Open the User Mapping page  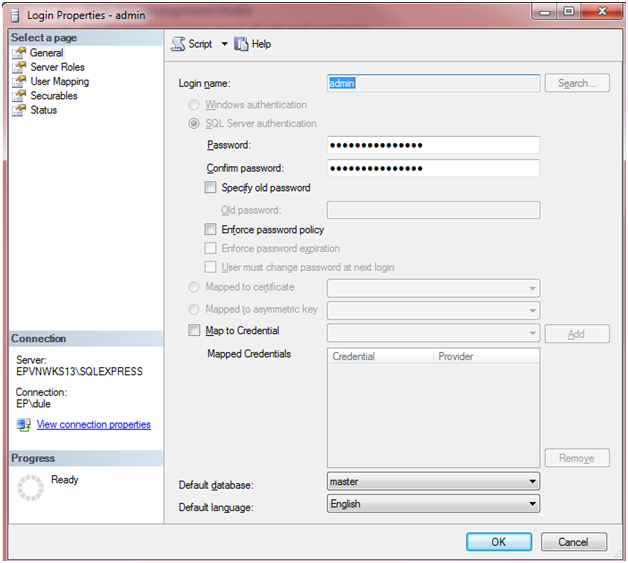click(x=59, y=82)
